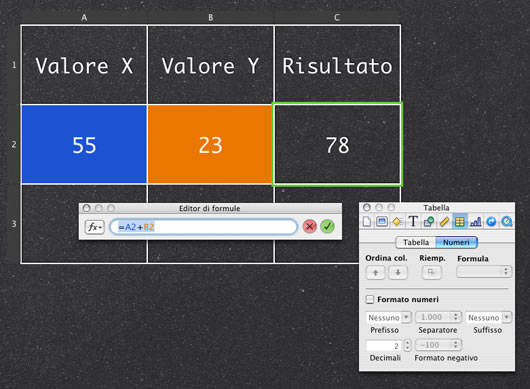Open the Formula popup menu
Image resolution: width=530 pixels, height=389 pixels.
tap(484, 271)
